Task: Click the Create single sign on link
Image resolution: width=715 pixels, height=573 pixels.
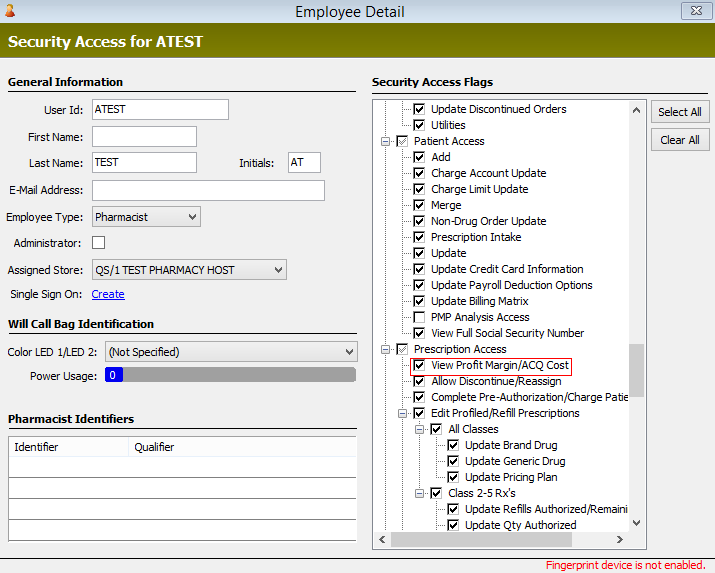Action: pyautogui.click(x=108, y=294)
